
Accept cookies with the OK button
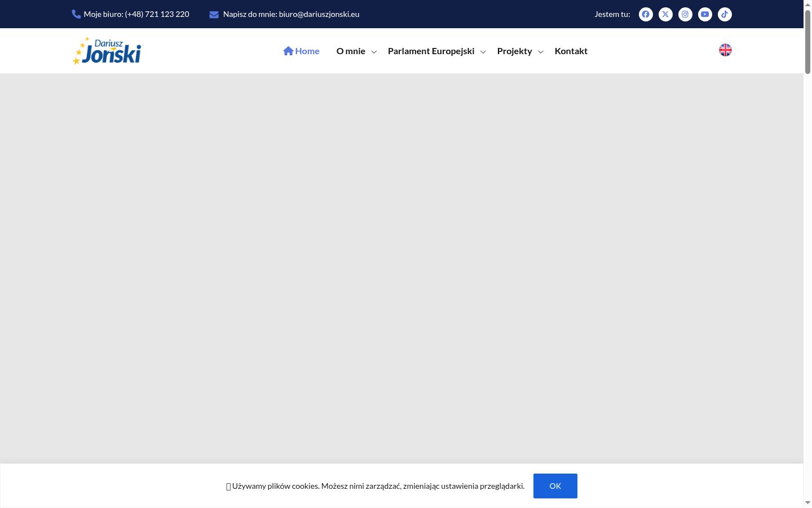[555, 486]
